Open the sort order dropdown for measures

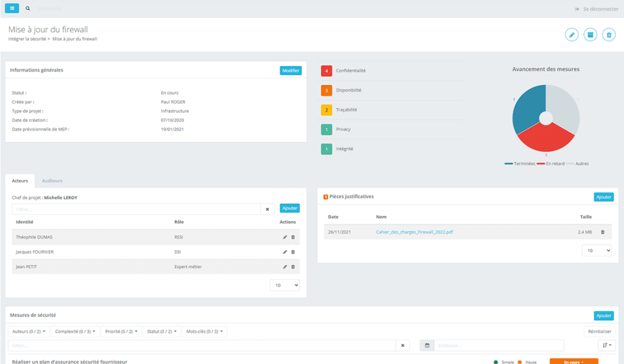607,346
